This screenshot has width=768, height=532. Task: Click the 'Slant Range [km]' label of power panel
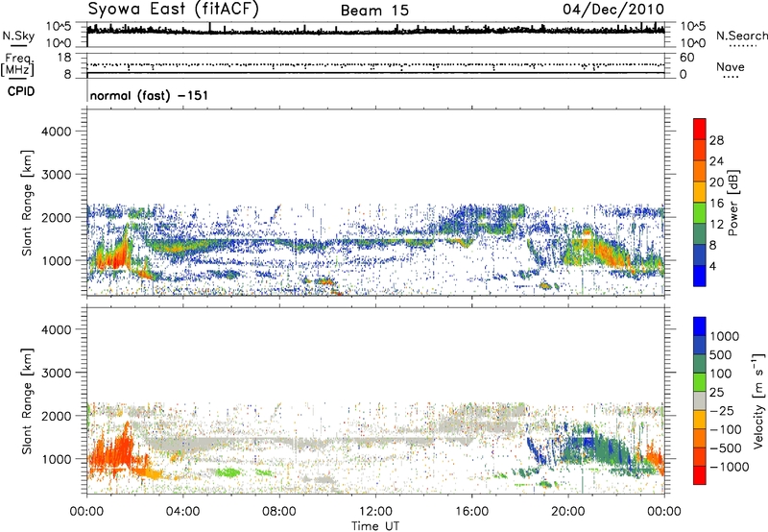coord(27,203)
